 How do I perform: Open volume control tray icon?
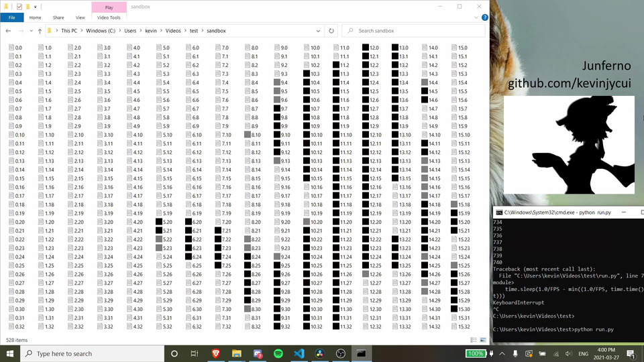click(569, 353)
